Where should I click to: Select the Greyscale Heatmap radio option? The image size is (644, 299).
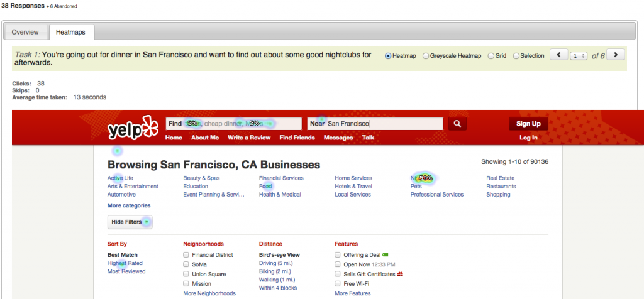coord(426,56)
